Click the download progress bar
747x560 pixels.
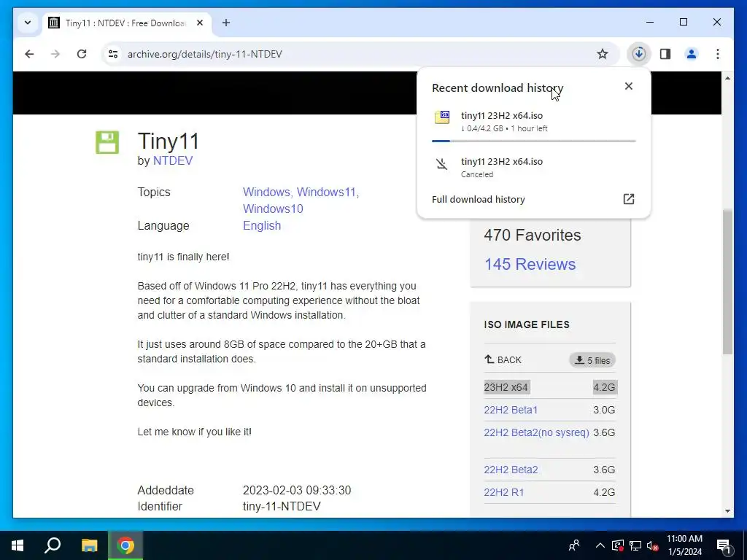pos(533,141)
